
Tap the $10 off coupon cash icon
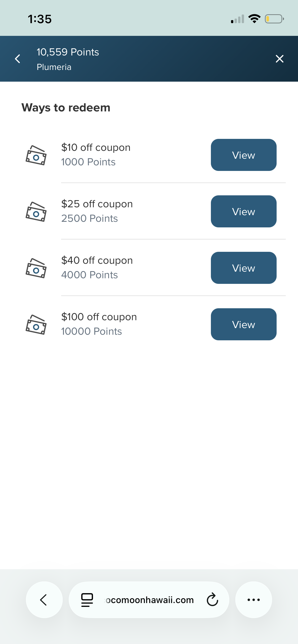[36, 155]
